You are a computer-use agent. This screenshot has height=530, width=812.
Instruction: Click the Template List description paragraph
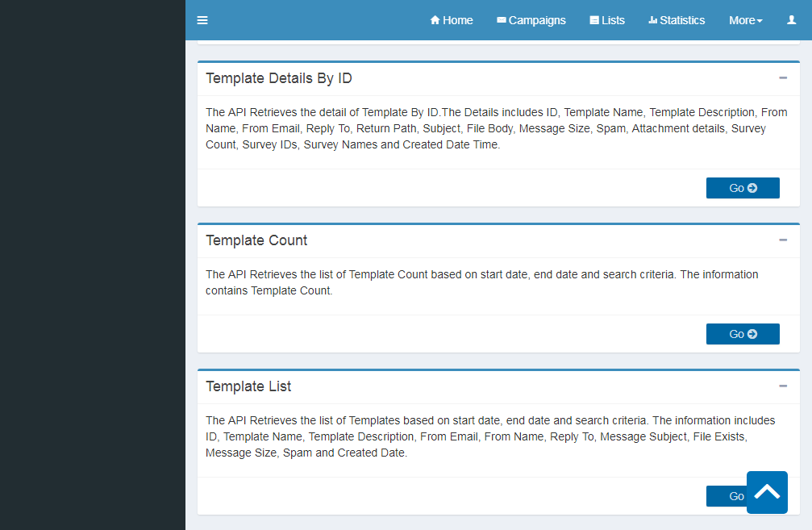coord(489,436)
